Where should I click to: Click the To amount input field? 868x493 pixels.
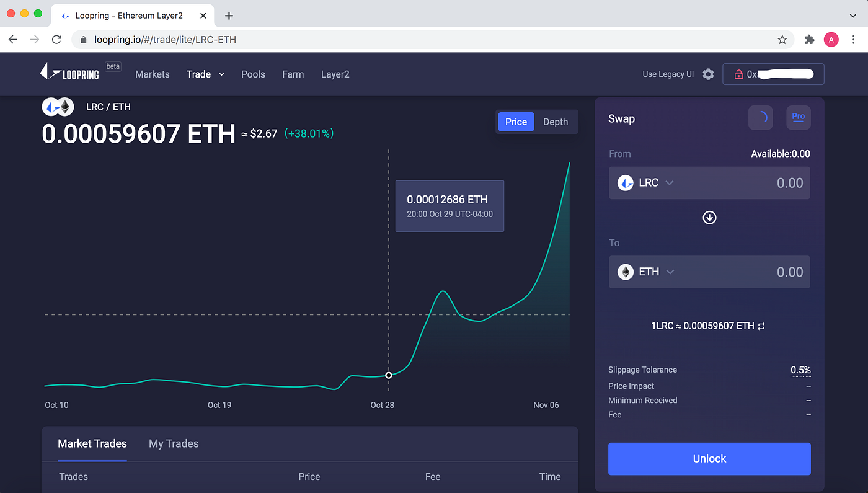[x=709, y=272]
